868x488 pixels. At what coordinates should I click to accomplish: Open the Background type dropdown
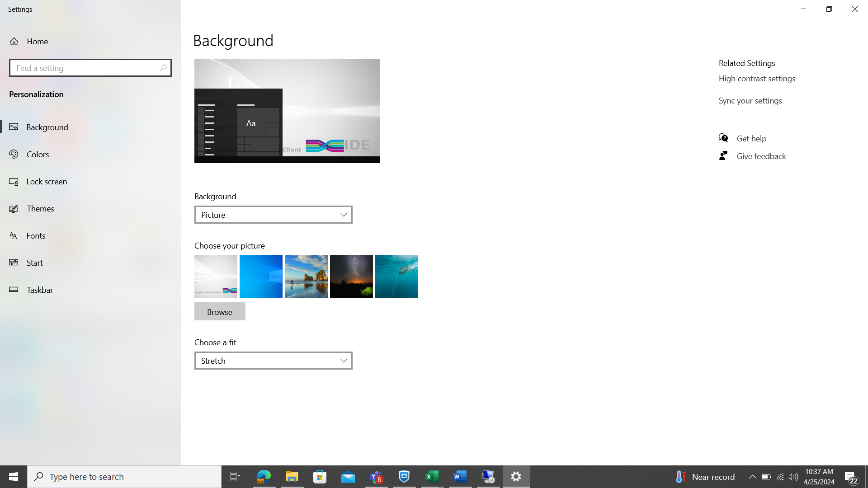pyautogui.click(x=273, y=215)
